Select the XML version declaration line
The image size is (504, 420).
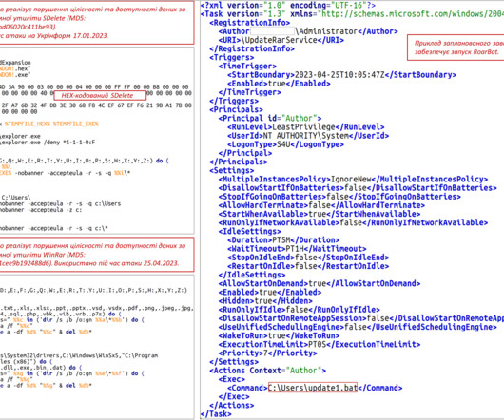[x=288, y=5]
